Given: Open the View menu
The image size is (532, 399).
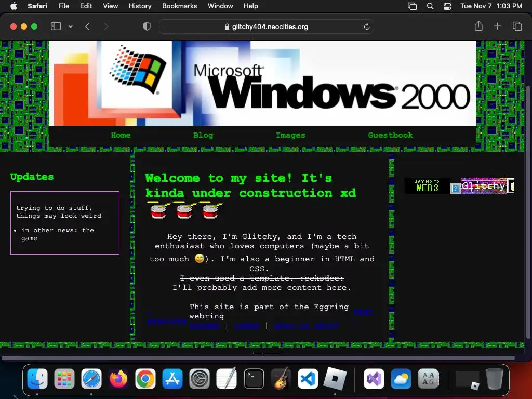Looking at the screenshot, I should point(110,6).
